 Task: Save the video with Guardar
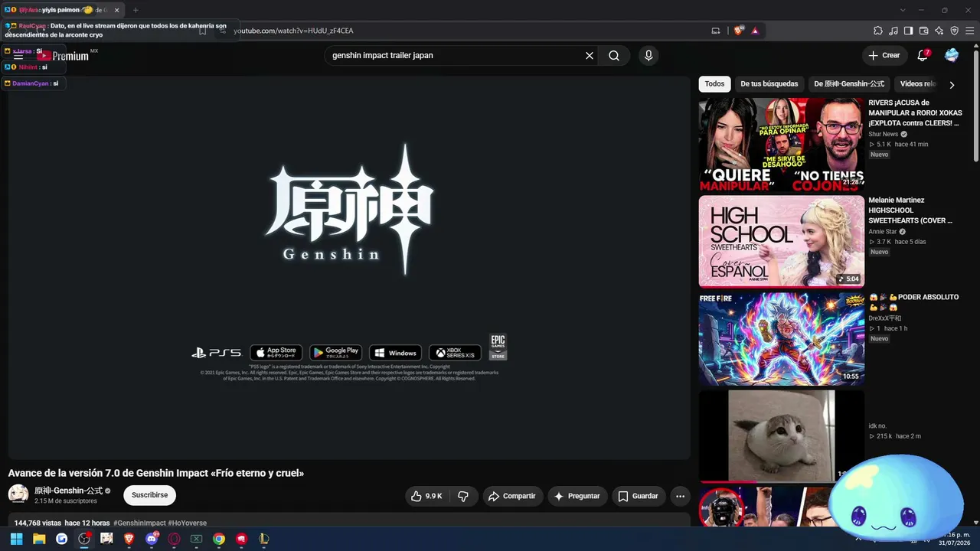[x=638, y=496]
